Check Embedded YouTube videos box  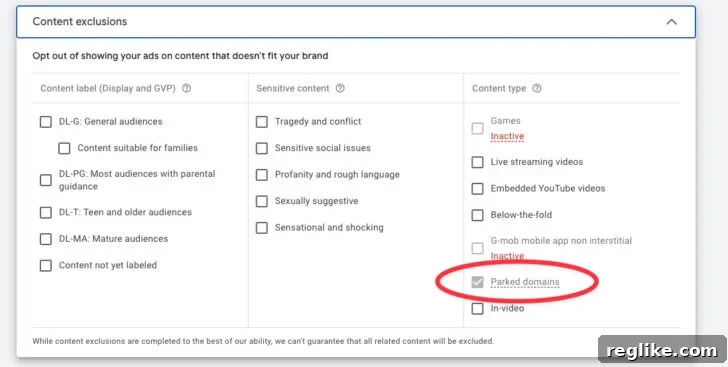pyautogui.click(x=477, y=189)
